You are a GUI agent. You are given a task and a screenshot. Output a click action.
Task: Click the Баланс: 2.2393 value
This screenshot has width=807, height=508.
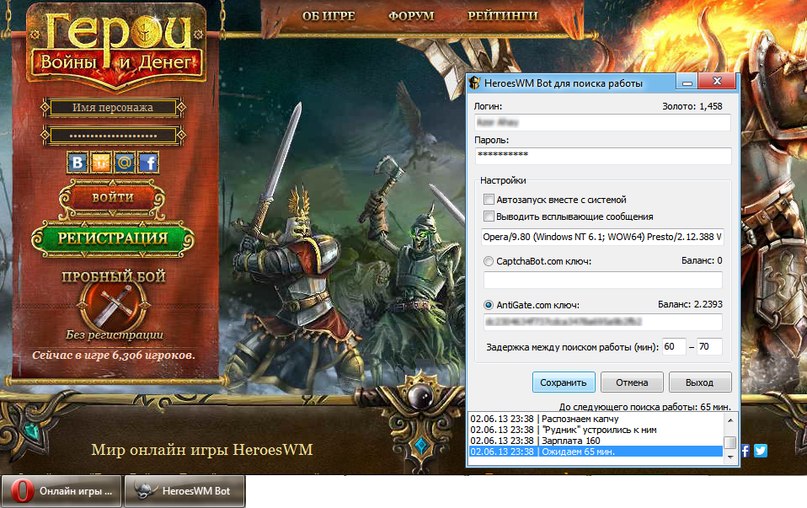click(690, 304)
